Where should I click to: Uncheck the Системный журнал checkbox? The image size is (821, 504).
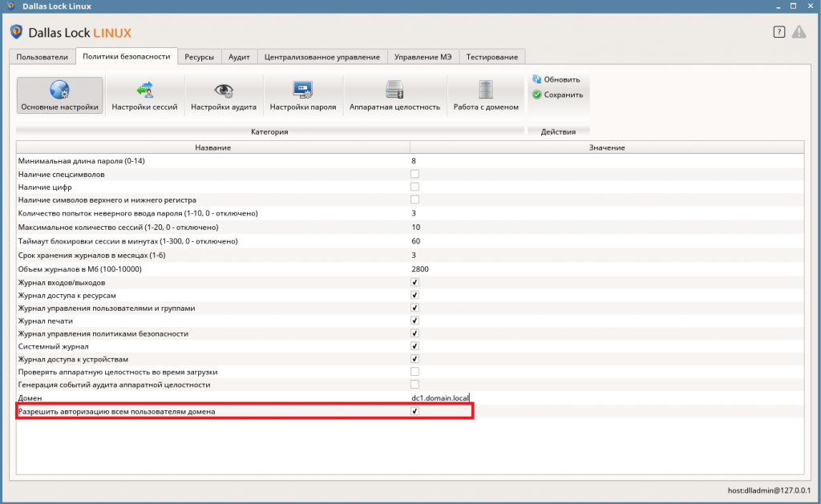coord(415,346)
